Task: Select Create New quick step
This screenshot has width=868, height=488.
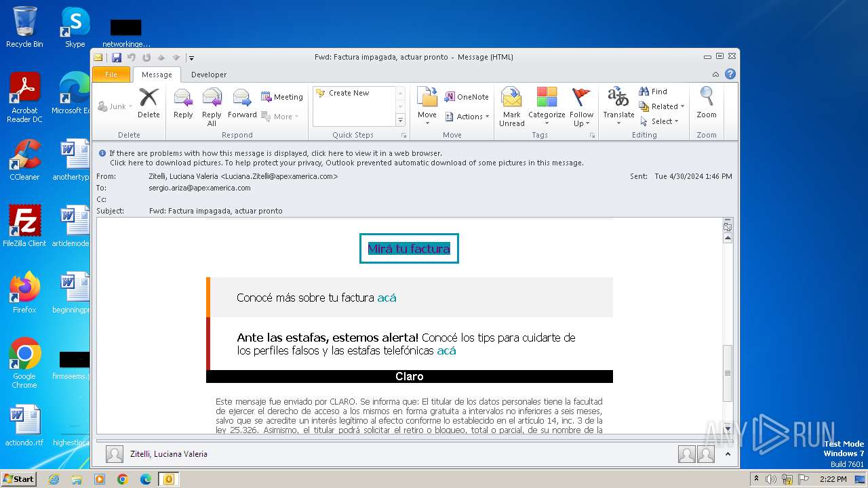Action: point(343,93)
